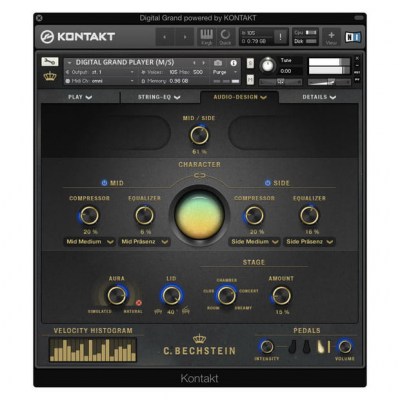Toggle the SIDE power switch
The height and width of the screenshot is (400, 400).
[x=267, y=183]
